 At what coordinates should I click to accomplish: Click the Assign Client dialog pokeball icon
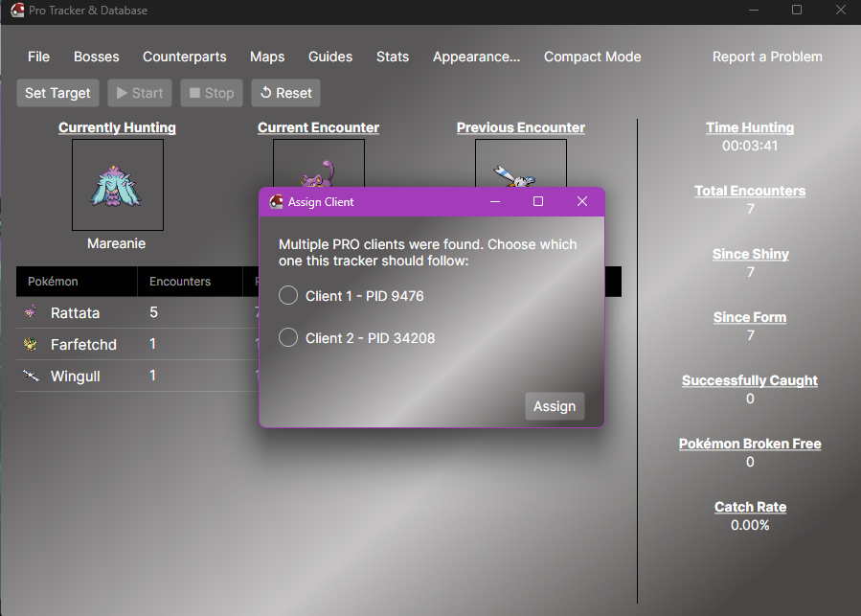[x=276, y=202]
